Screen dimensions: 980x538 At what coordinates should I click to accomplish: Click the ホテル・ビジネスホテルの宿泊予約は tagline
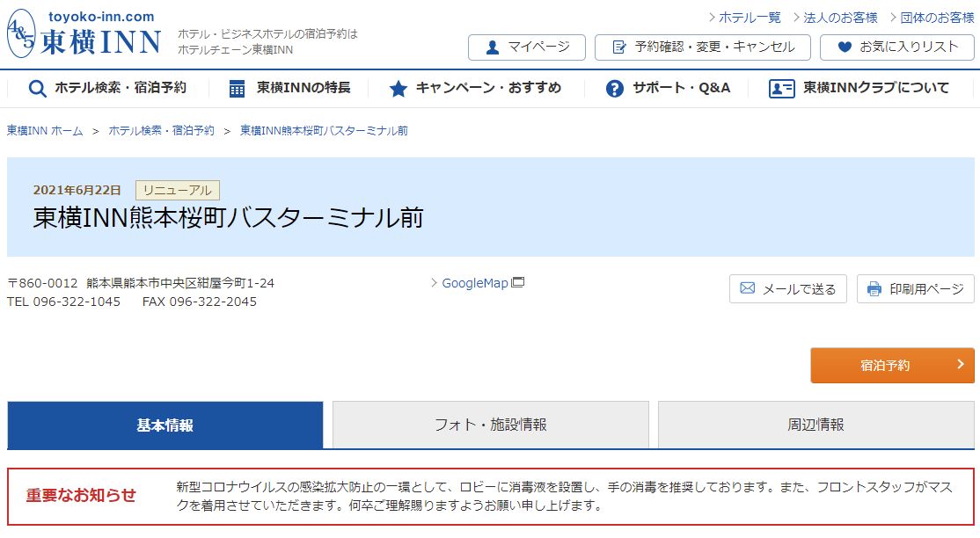(x=267, y=33)
